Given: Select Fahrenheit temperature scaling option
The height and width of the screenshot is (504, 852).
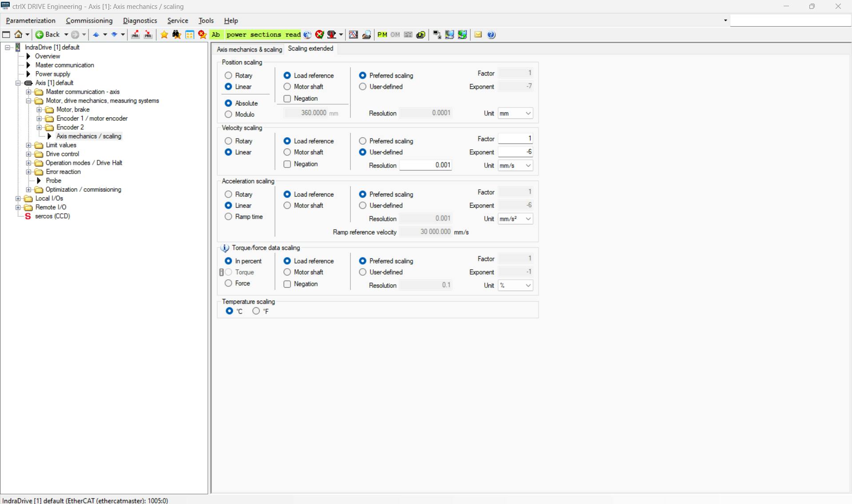Looking at the screenshot, I should (x=256, y=311).
